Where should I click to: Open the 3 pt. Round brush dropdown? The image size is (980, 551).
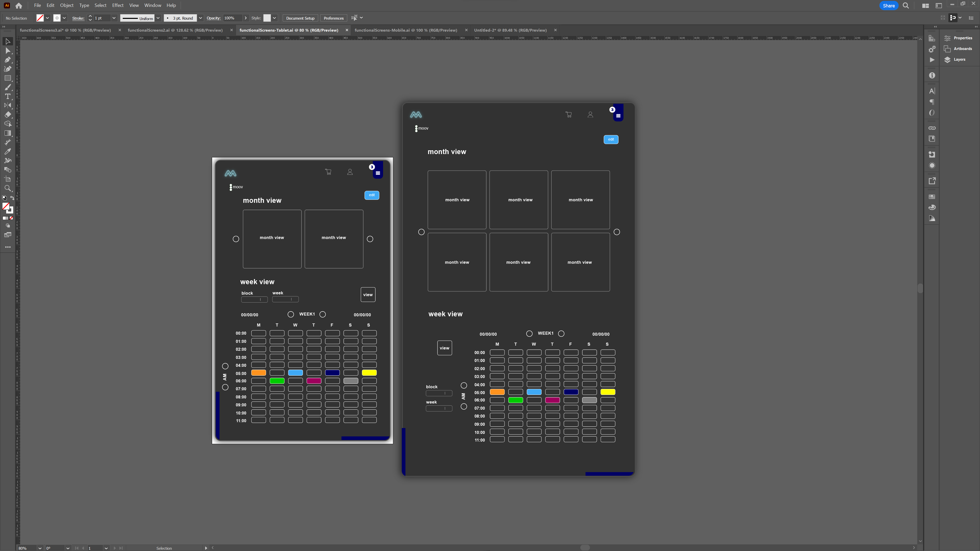pyautogui.click(x=201, y=18)
